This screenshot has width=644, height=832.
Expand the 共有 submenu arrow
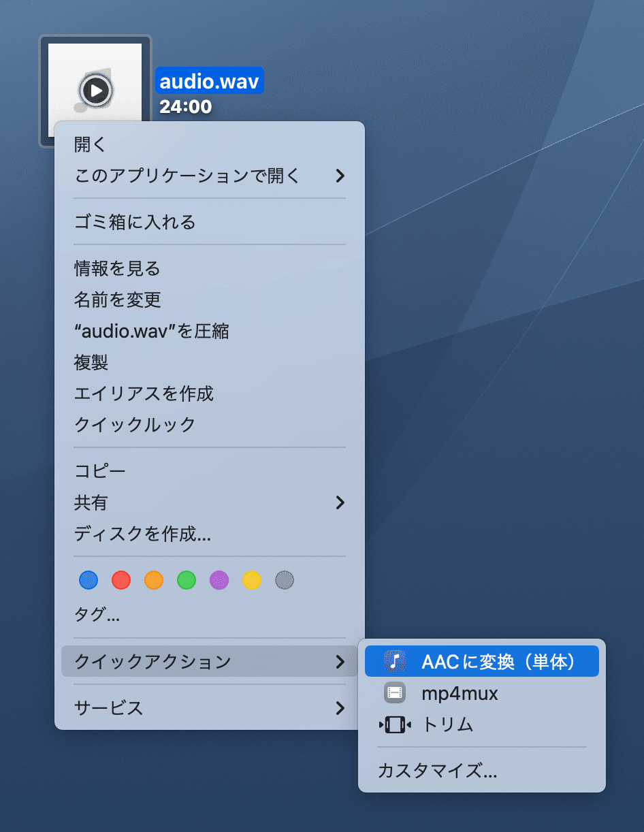click(x=340, y=503)
